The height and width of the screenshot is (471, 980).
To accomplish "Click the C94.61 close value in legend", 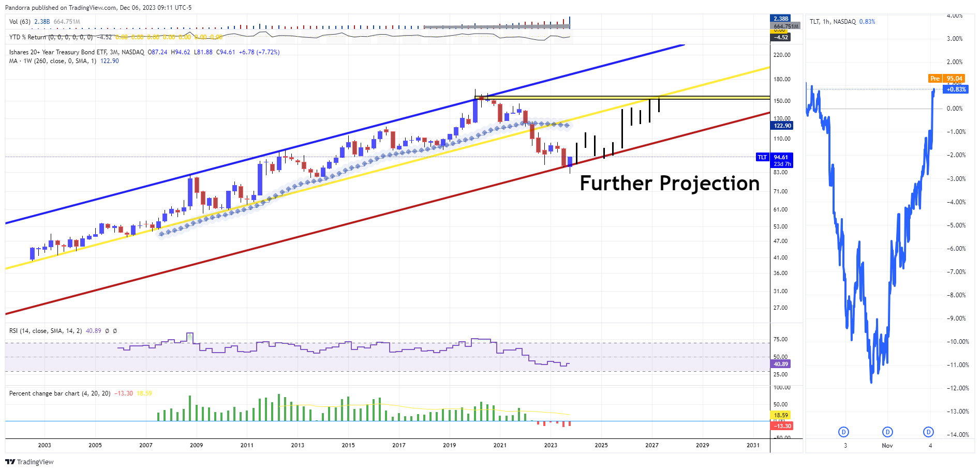I will [x=226, y=52].
